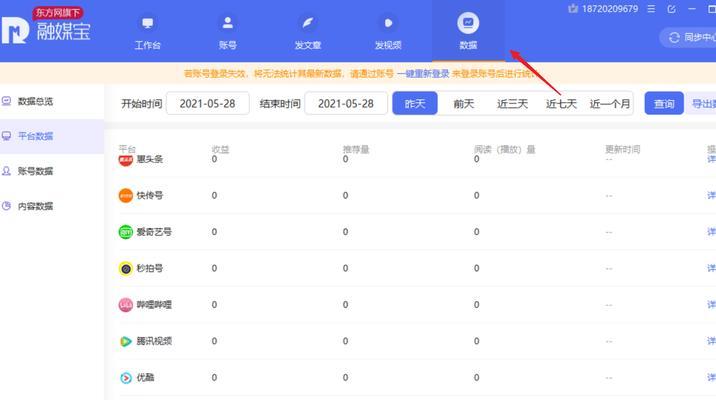716x400 pixels.
Task: Open details link in the 快传号 row
Action: pos(711,195)
